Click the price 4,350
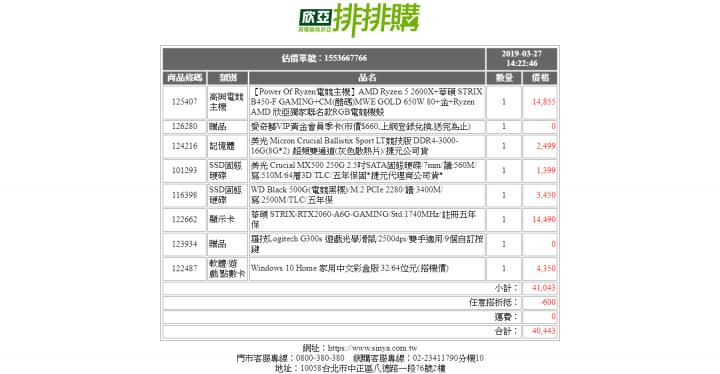Image resolution: width=720 pixels, height=374 pixels. [x=546, y=268]
